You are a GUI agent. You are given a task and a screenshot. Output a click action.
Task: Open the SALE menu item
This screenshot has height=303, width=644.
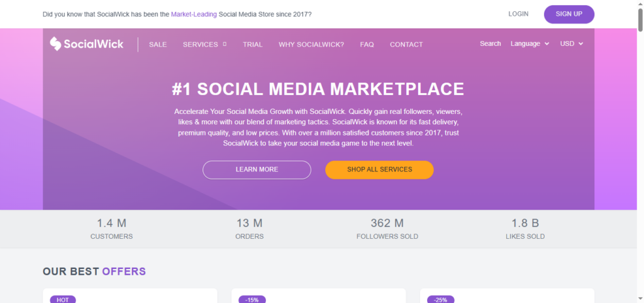coord(158,44)
